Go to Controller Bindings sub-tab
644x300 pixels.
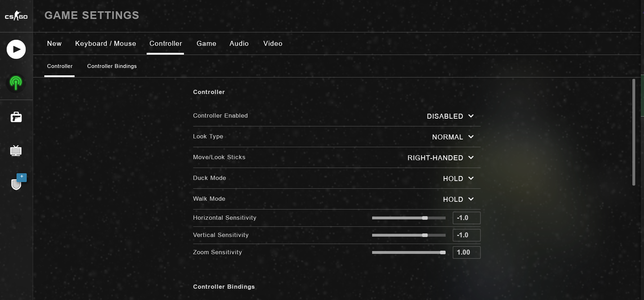pyautogui.click(x=112, y=66)
